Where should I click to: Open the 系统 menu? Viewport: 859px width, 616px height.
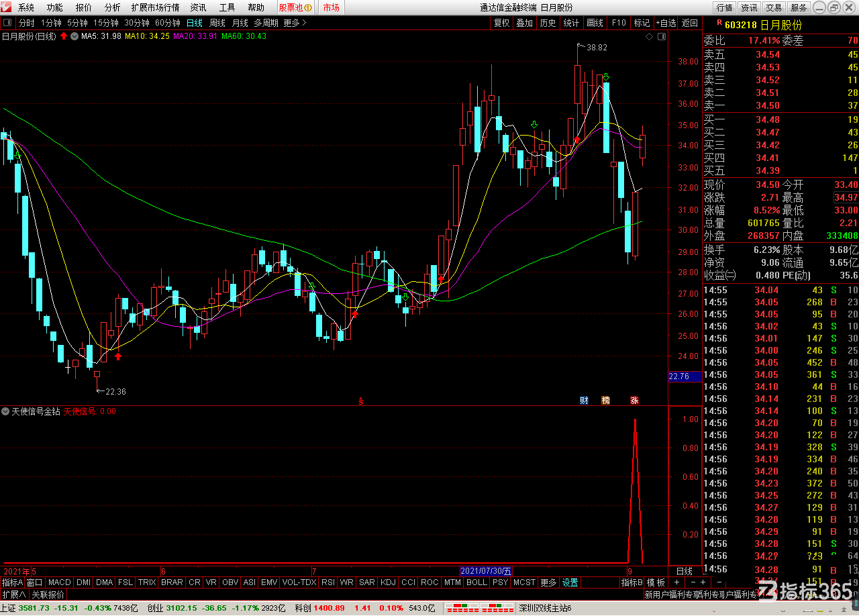coord(26,7)
